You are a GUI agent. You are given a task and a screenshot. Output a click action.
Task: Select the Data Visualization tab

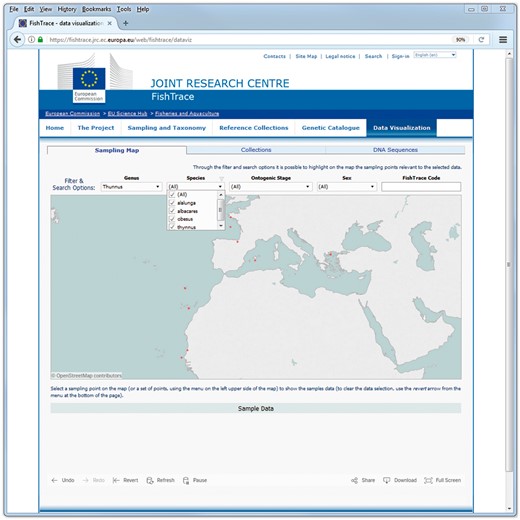pyautogui.click(x=402, y=128)
